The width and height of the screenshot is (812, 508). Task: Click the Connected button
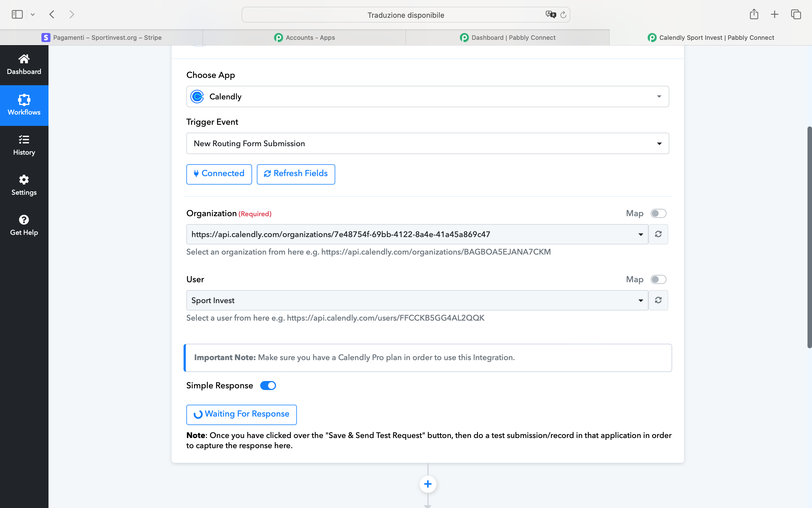point(219,174)
